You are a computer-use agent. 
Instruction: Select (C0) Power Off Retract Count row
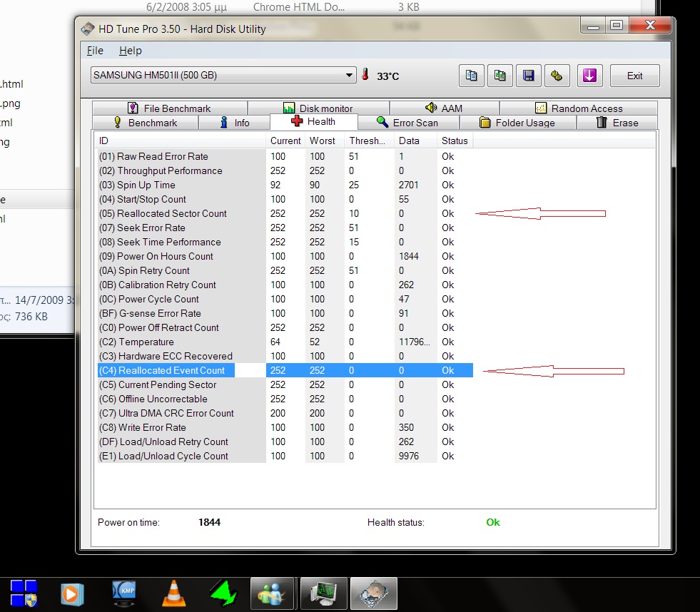tap(285, 327)
